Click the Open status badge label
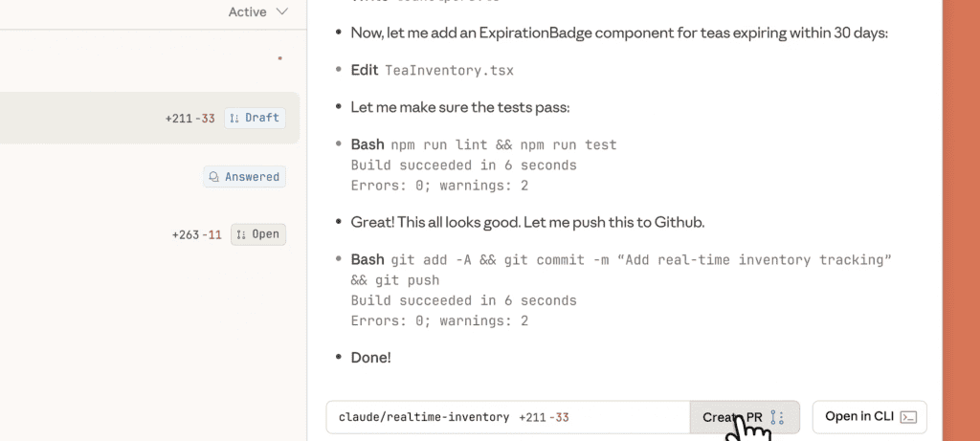This screenshot has height=441, width=980. (265, 234)
